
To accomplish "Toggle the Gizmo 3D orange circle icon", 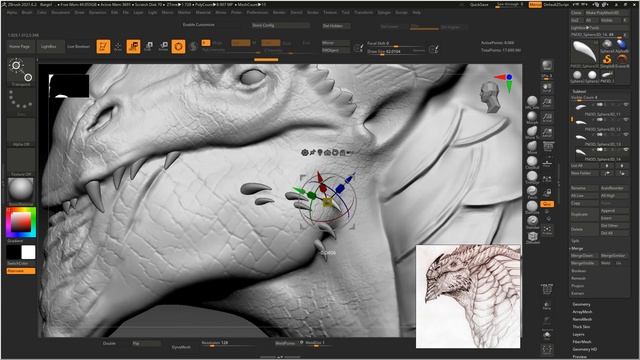I will 178,47.
